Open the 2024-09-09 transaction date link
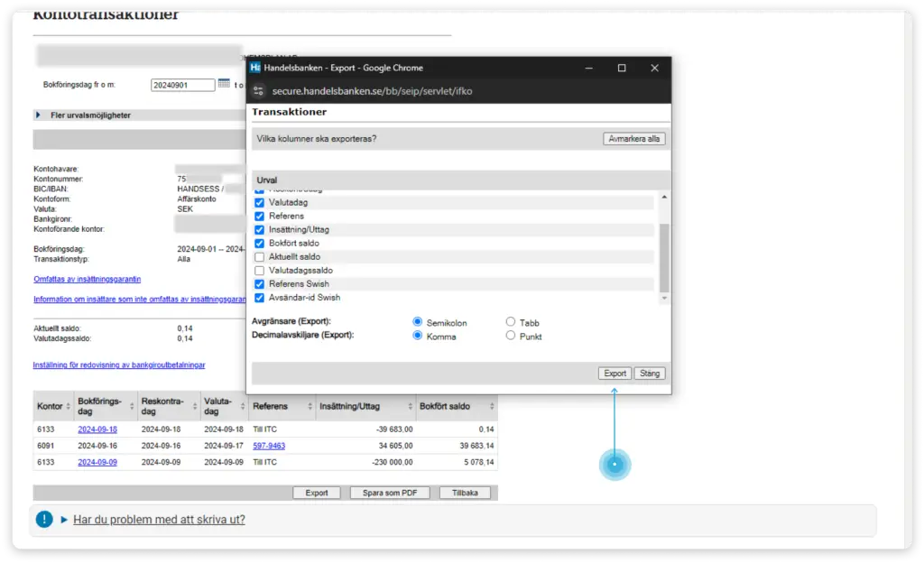 point(97,462)
